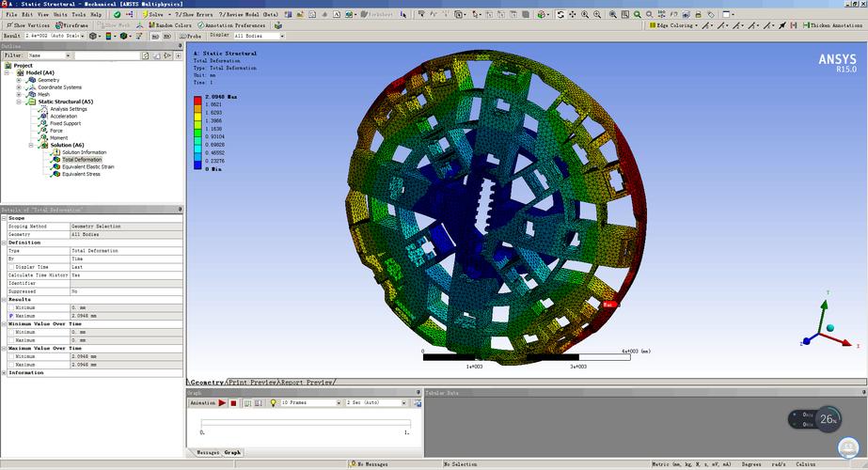
Task: Toggle first Minimum checkbox under Minimum Value Over Time
Action: click(x=11, y=332)
